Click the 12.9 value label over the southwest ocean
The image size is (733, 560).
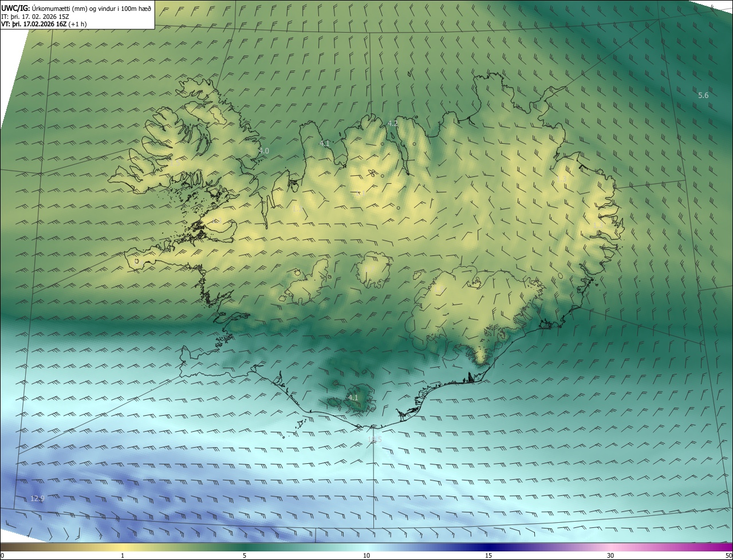tap(37, 499)
